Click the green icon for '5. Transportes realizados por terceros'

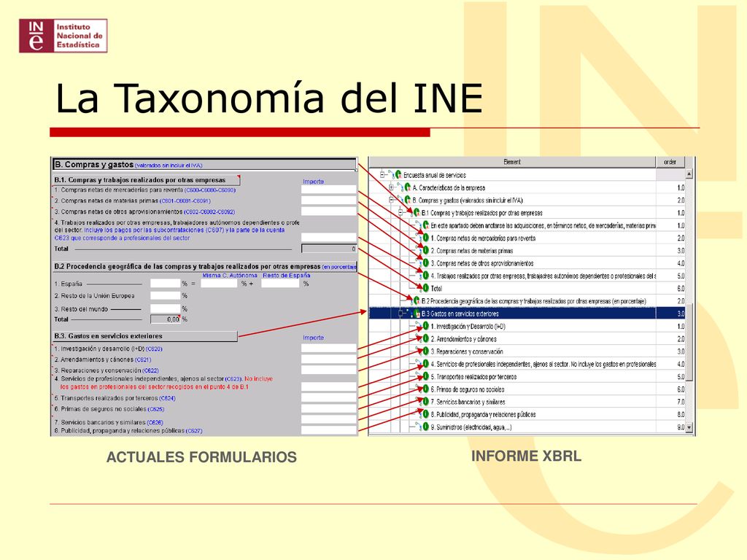425,377
